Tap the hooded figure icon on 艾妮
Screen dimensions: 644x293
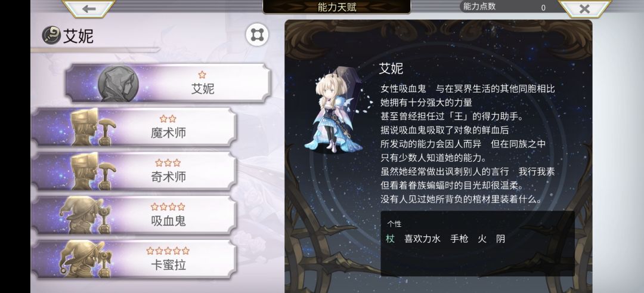[x=118, y=84]
